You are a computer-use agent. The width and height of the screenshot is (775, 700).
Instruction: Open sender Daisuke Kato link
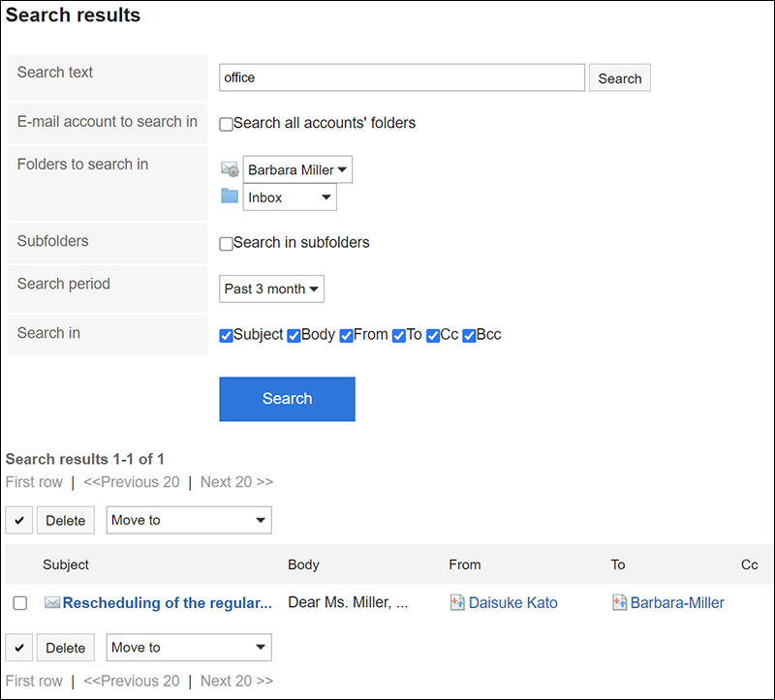coord(513,602)
